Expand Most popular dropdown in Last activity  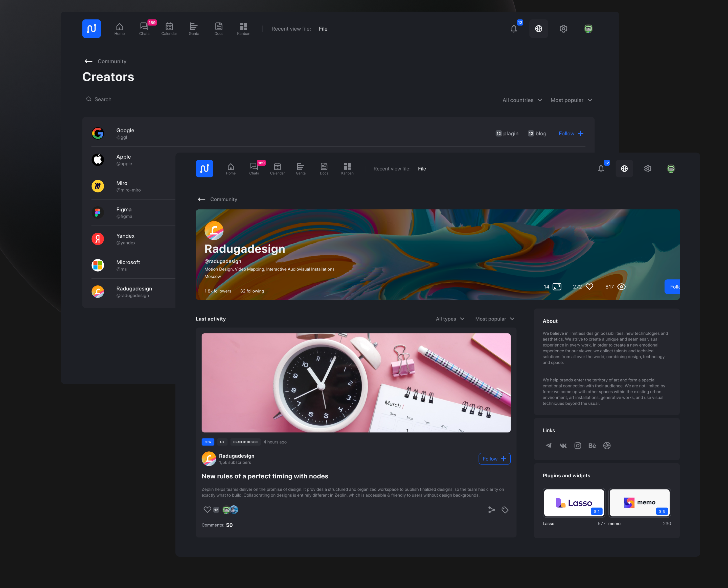(494, 319)
